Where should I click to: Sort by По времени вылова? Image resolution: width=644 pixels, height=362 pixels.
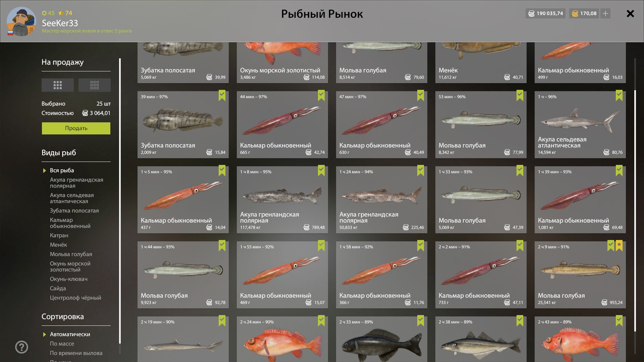coord(76,353)
